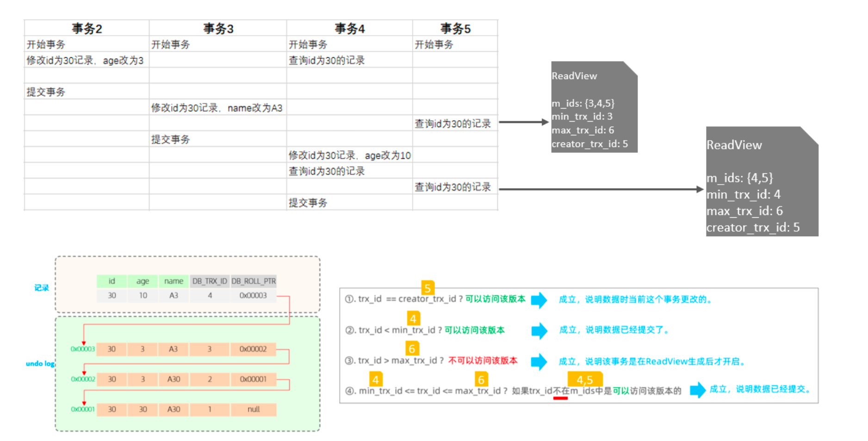Click the 记录 label beside the record table
This screenshot has height=441, width=868.
[x=42, y=288]
